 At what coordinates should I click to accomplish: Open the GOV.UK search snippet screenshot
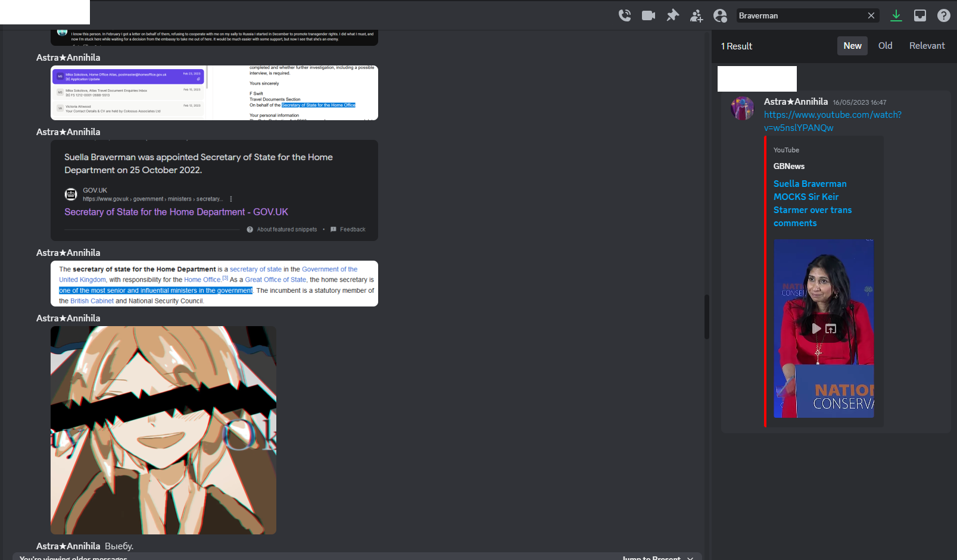coord(214,190)
